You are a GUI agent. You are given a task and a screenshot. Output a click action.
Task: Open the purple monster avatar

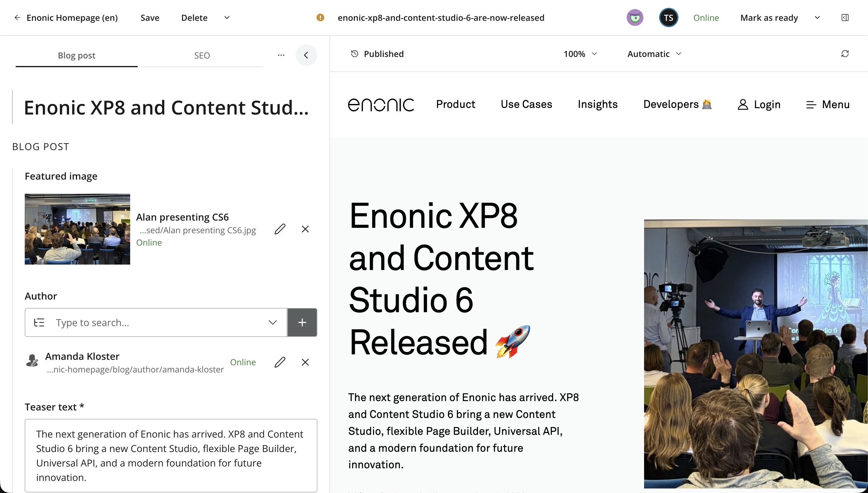(x=635, y=17)
